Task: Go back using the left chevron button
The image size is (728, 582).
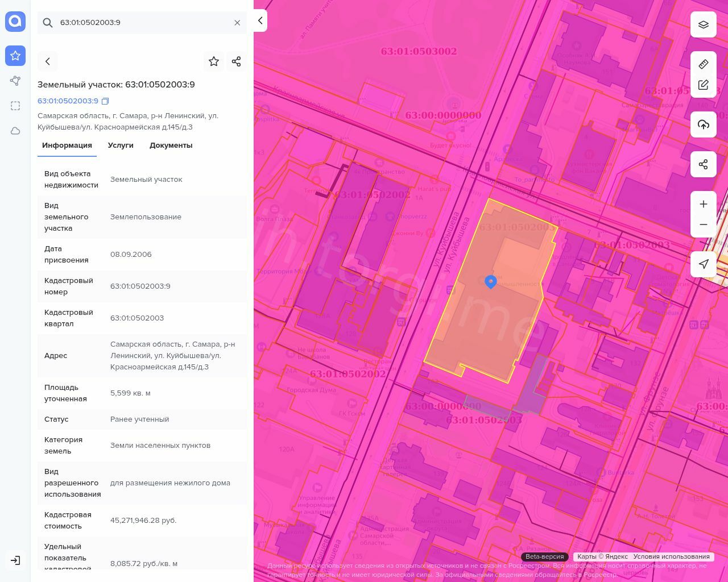Action: tap(48, 61)
